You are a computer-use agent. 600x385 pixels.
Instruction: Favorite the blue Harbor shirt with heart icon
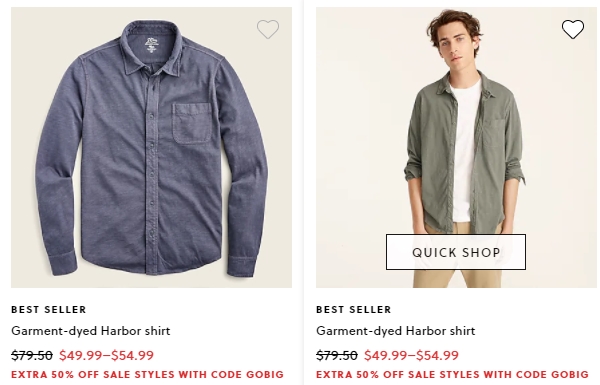click(268, 29)
